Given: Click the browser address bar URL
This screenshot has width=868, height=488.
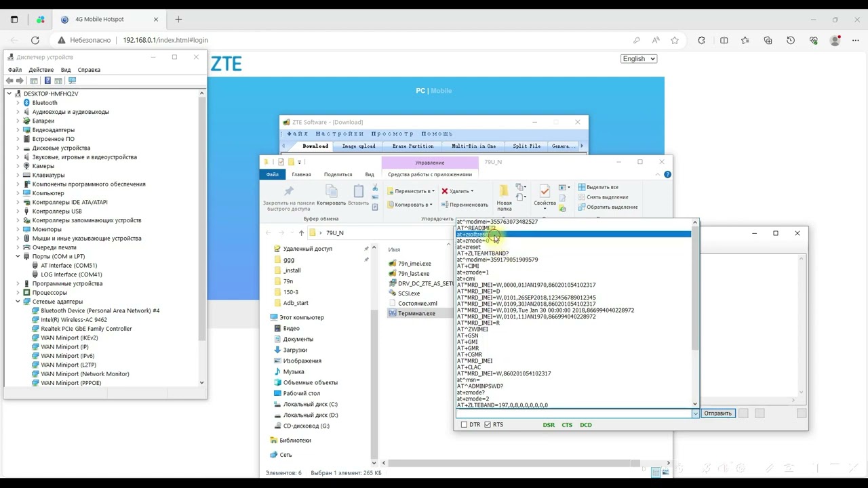Looking at the screenshot, I should tap(165, 40).
